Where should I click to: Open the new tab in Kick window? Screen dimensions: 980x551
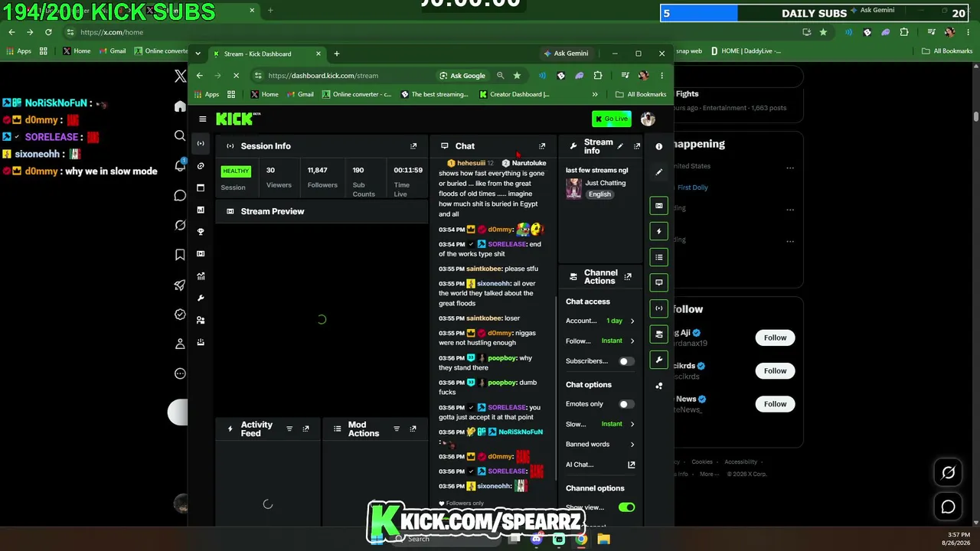[x=337, y=54]
